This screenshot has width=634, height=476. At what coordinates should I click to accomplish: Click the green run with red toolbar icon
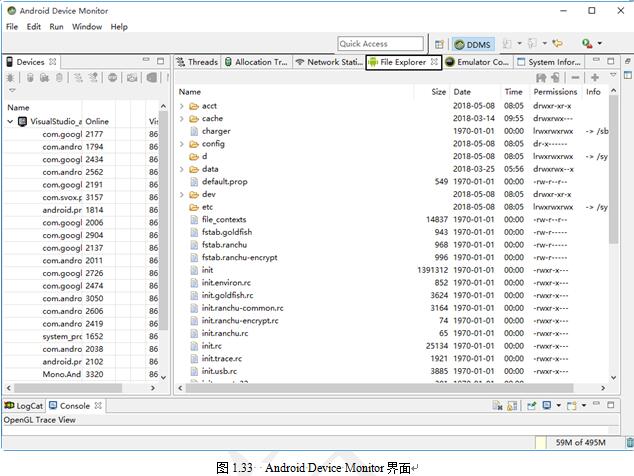tap(587, 43)
